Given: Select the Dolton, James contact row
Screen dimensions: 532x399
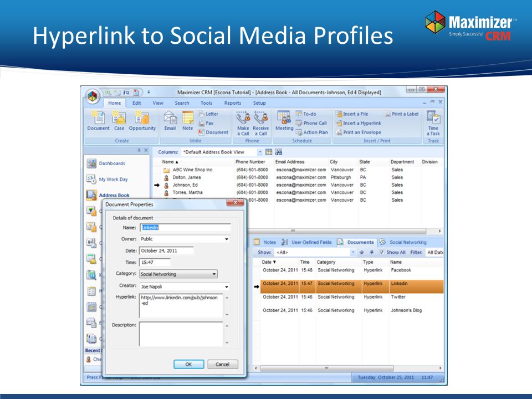Looking at the screenshot, I should tap(298, 177).
